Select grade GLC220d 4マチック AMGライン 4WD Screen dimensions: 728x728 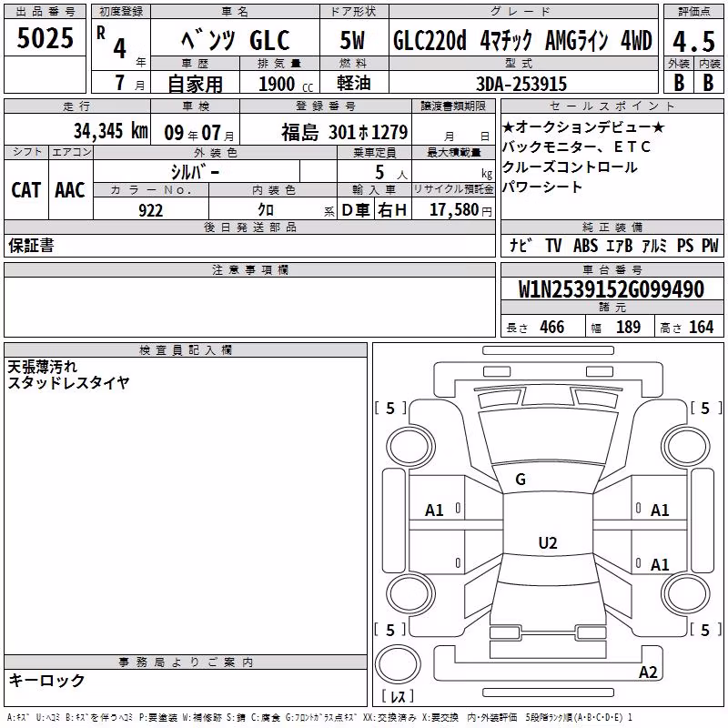522,40
